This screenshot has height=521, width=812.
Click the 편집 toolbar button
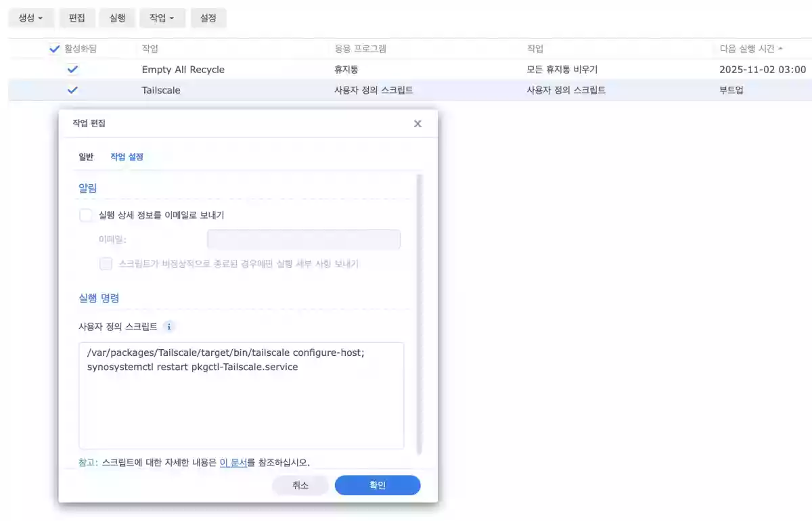[76, 18]
